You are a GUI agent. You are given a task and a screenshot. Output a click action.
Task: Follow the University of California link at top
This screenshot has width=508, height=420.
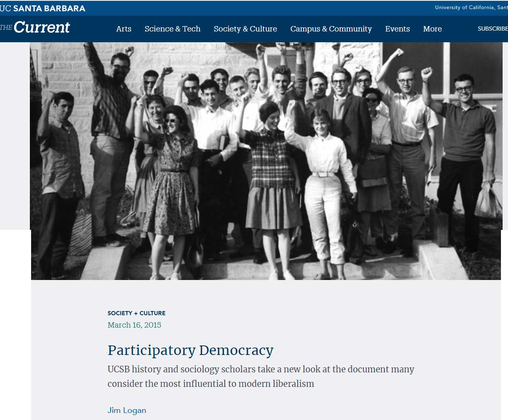tap(471, 7)
